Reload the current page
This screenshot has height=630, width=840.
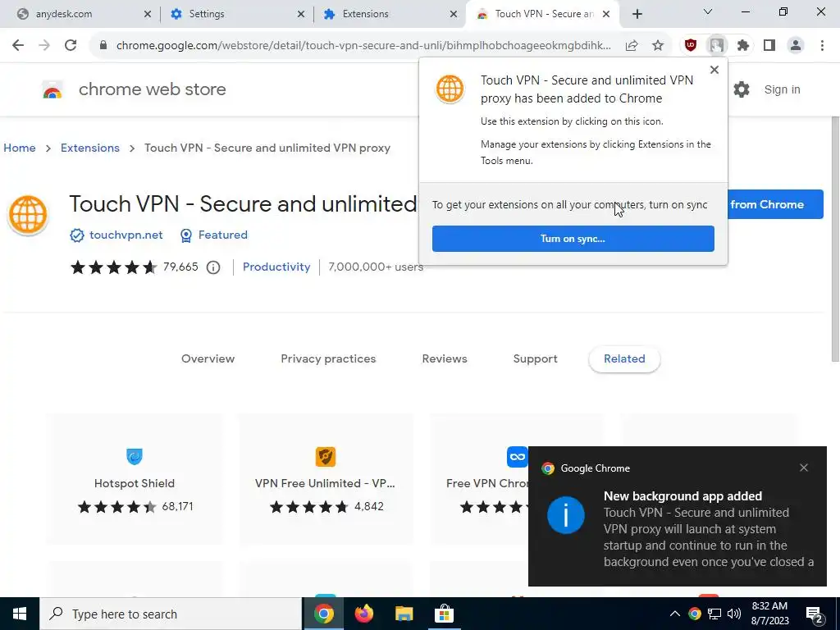[x=71, y=46]
